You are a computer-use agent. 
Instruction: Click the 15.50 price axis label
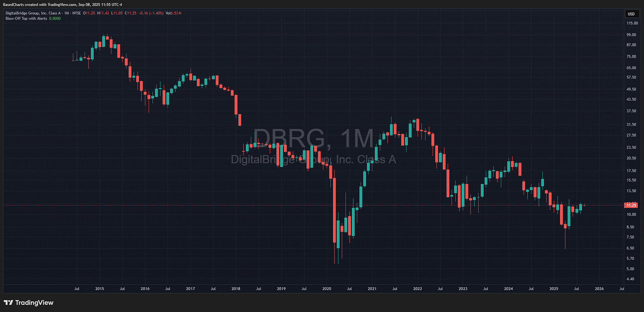click(632, 180)
